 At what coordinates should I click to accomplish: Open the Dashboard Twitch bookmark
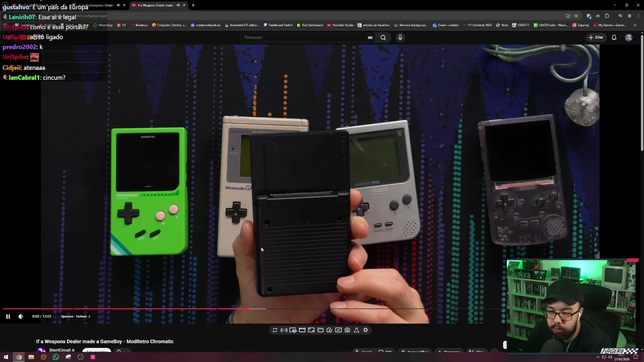[x=278, y=25]
